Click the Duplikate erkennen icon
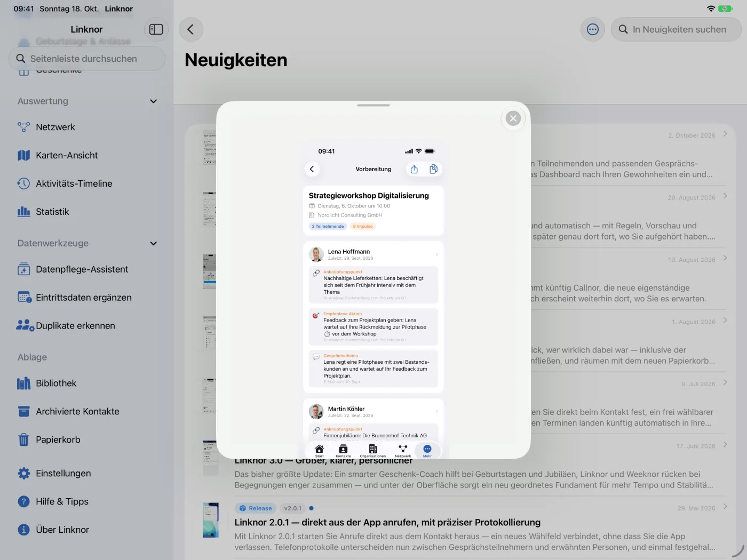The height and width of the screenshot is (560, 747). click(x=25, y=325)
